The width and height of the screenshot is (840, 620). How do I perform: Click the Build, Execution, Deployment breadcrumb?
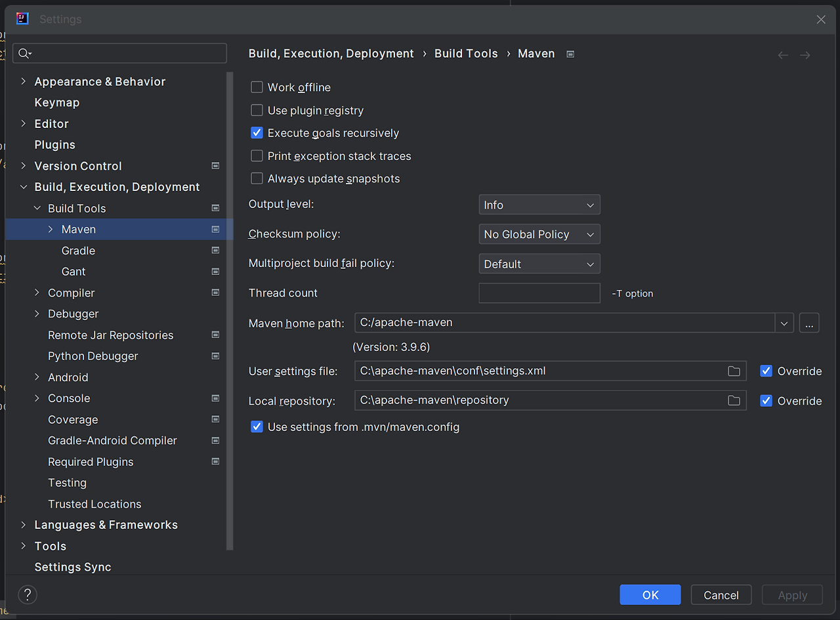point(331,53)
